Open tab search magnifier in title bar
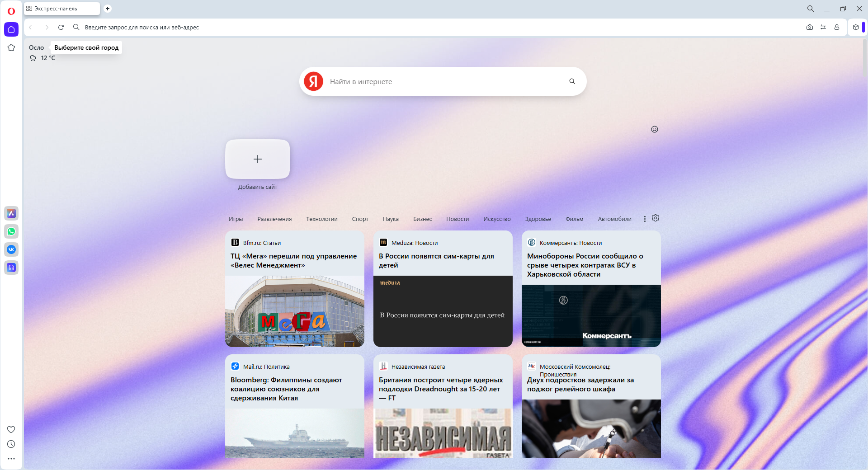The width and height of the screenshot is (868, 470). pos(811,9)
